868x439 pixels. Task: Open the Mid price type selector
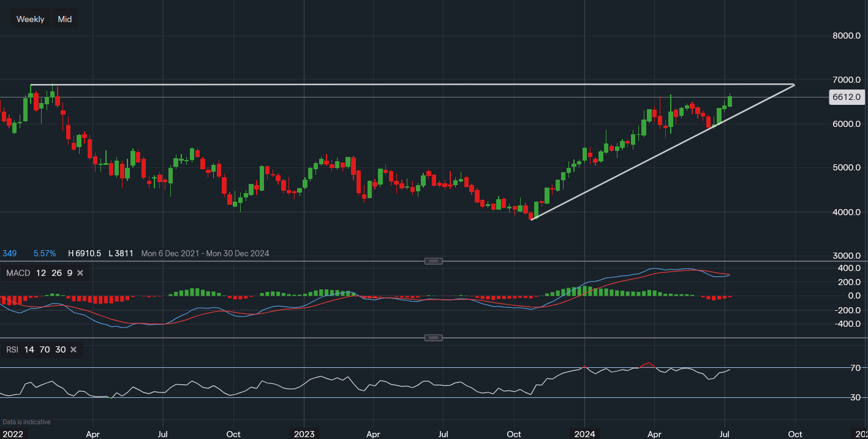64,19
